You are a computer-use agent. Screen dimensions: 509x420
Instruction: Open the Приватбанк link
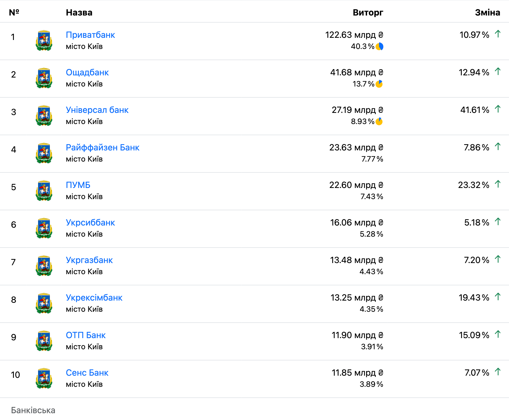(90, 35)
